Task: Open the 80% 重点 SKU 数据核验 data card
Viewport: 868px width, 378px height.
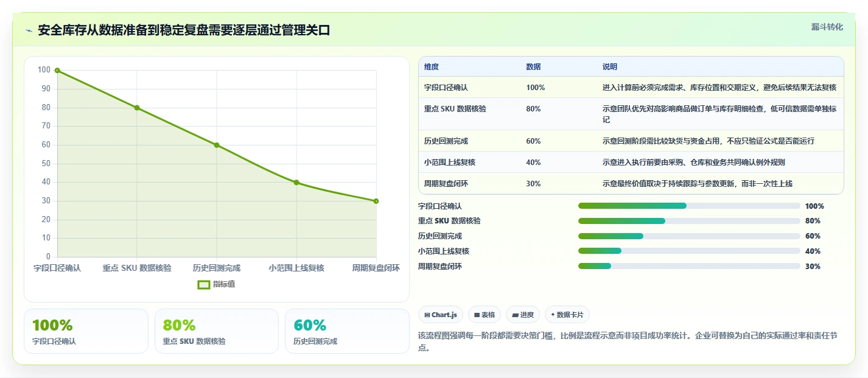Action: coord(217,331)
